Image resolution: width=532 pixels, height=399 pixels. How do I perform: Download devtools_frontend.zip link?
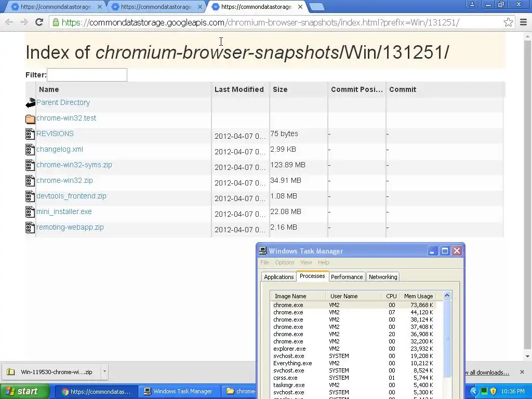[71, 196]
